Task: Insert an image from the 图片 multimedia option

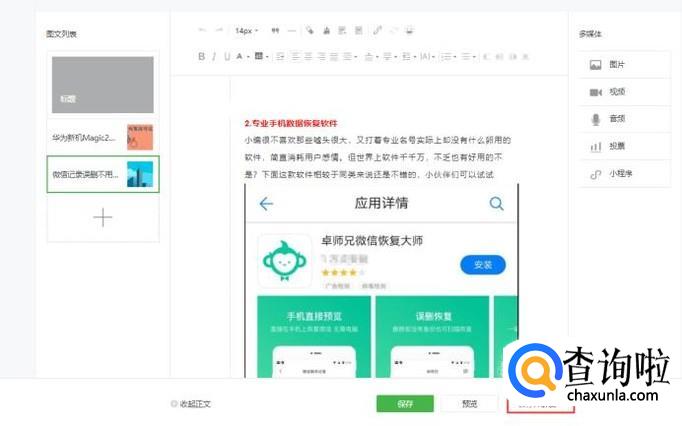Action: [624, 65]
